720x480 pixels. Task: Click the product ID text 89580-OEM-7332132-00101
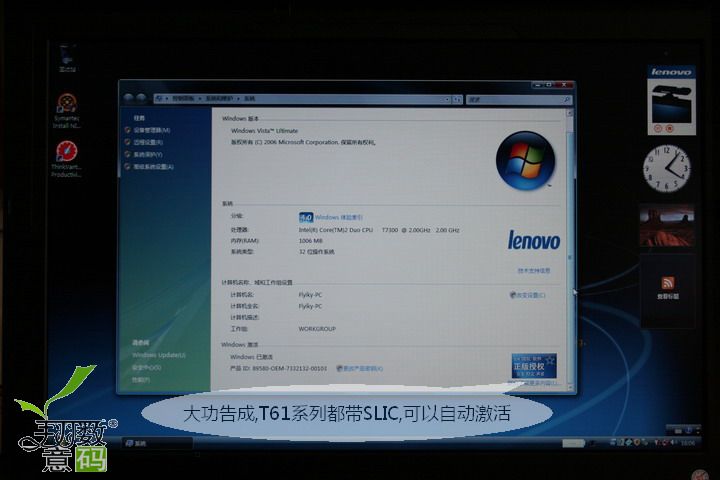tap(290, 368)
